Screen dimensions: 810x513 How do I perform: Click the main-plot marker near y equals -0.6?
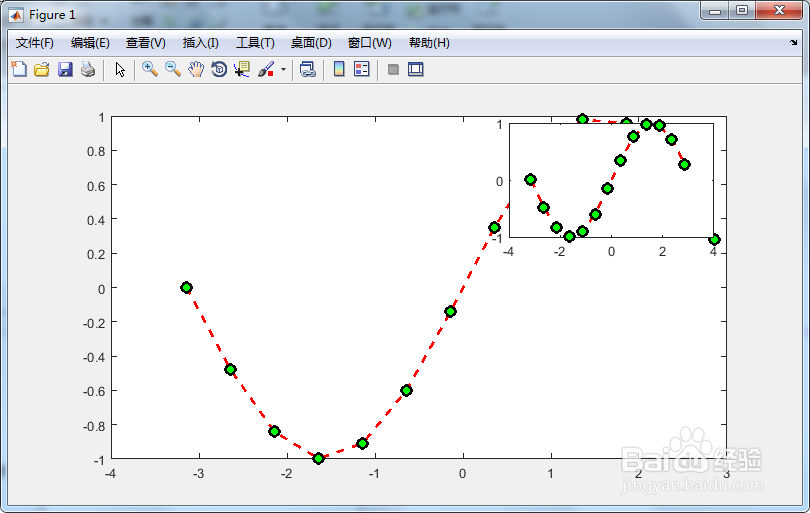coord(407,390)
